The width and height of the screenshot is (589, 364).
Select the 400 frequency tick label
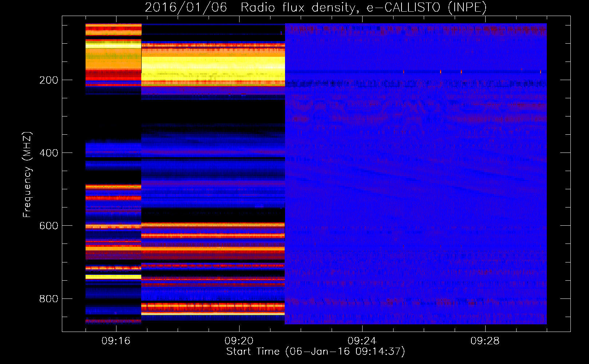point(49,153)
